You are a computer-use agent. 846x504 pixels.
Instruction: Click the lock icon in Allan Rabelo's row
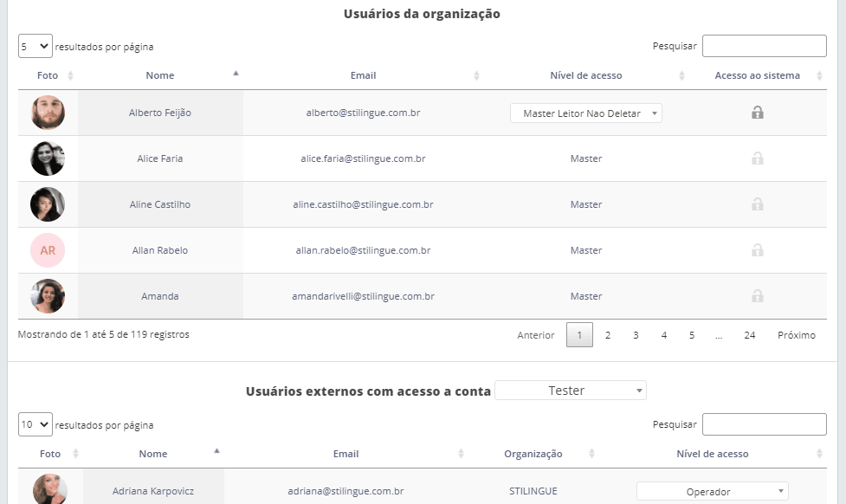pos(757,250)
